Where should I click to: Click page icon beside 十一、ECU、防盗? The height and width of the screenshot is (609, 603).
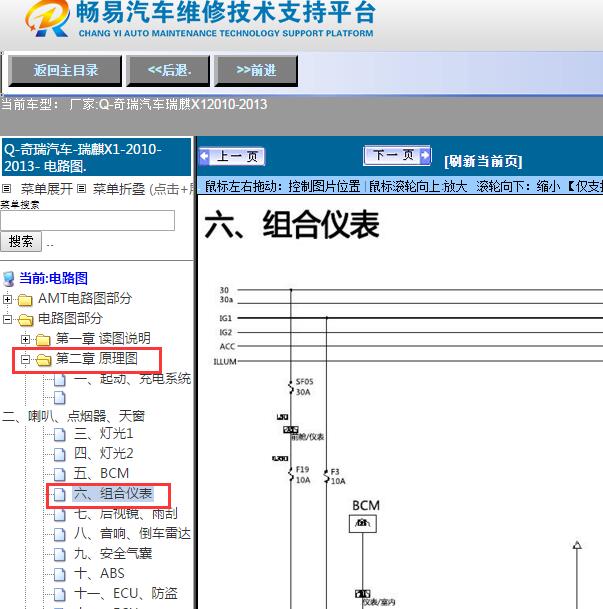59,594
